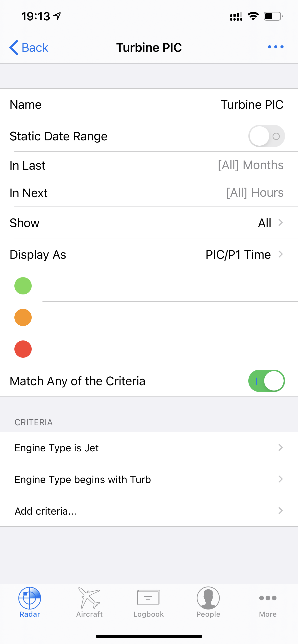298x644 pixels.
Task: Open the Radar tab icon
Action: click(x=30, y=598)
